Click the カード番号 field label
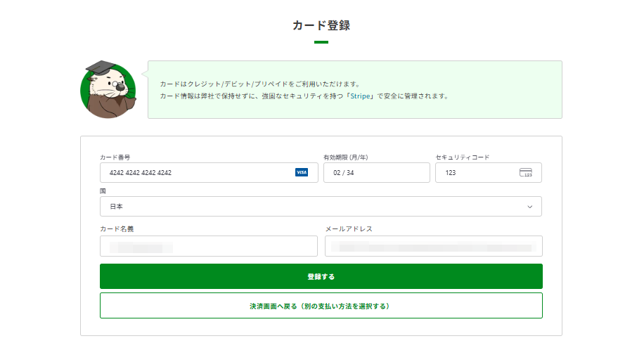 [x=116, y=157]
